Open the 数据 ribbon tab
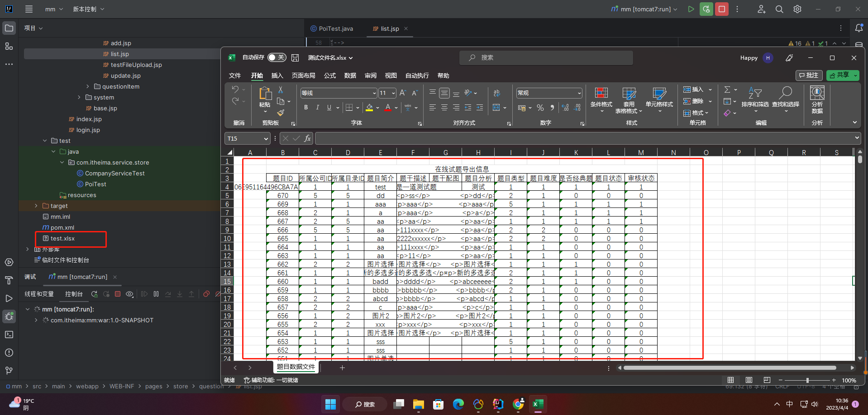The image size is (868, 415). [x=350, y=75]
